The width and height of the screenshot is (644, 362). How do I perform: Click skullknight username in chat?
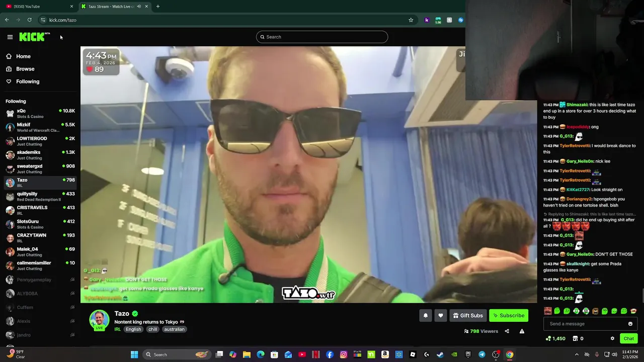click(x=578, y=264)
